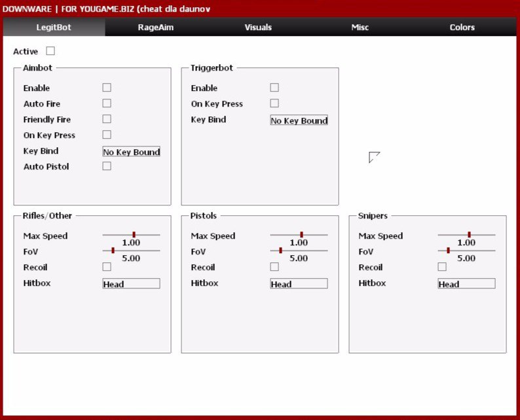Expand the Pistols Hitbox dropdown

(299, 283)
